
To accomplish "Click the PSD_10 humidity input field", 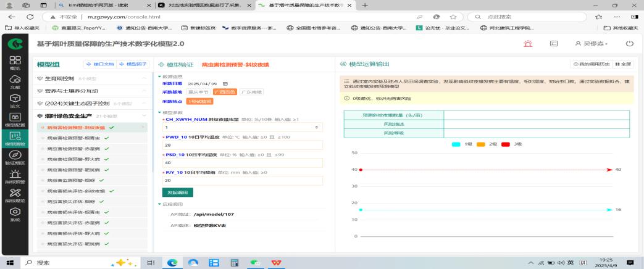I will (x=242, y=163).
